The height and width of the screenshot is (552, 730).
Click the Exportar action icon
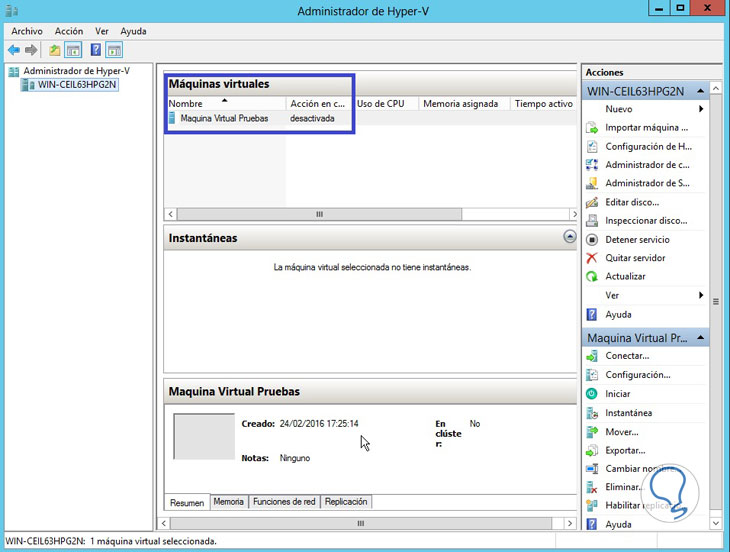click(x=592, y=451)
